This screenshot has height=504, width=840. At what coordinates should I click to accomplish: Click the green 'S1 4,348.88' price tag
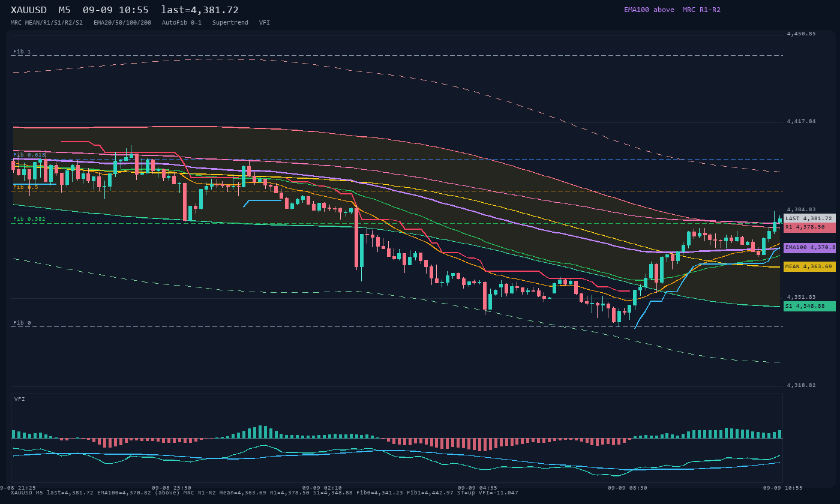coord(809,306)
